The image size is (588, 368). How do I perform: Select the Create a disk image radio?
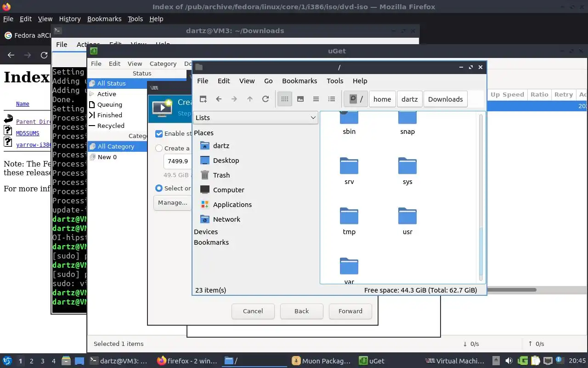point(159,148)
